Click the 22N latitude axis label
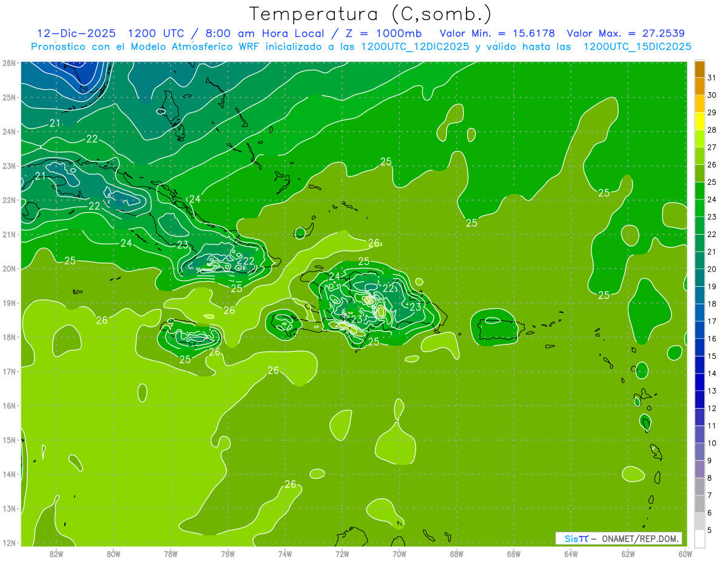Screen dimensions: 728x562 click(x=8, y=200)
